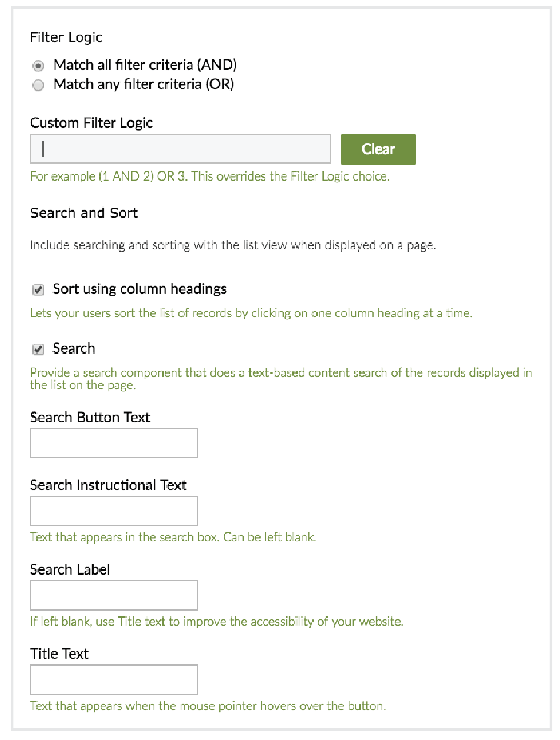Screen dimensions: 560x740
Task: Click the "Match all filter criteria (AND)" label text
Action: pos(145,65)
